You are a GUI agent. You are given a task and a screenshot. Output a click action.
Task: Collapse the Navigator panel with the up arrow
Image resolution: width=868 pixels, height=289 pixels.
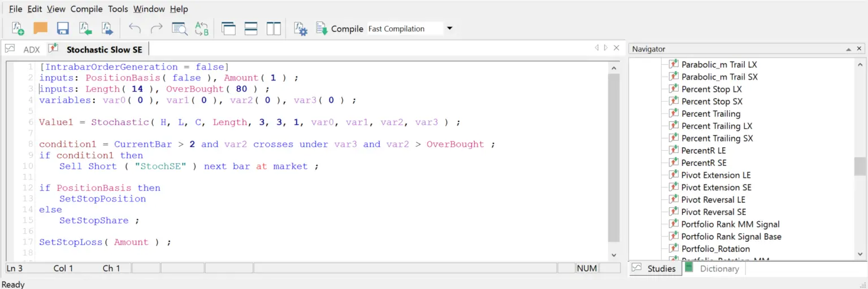tap(848, 49)
